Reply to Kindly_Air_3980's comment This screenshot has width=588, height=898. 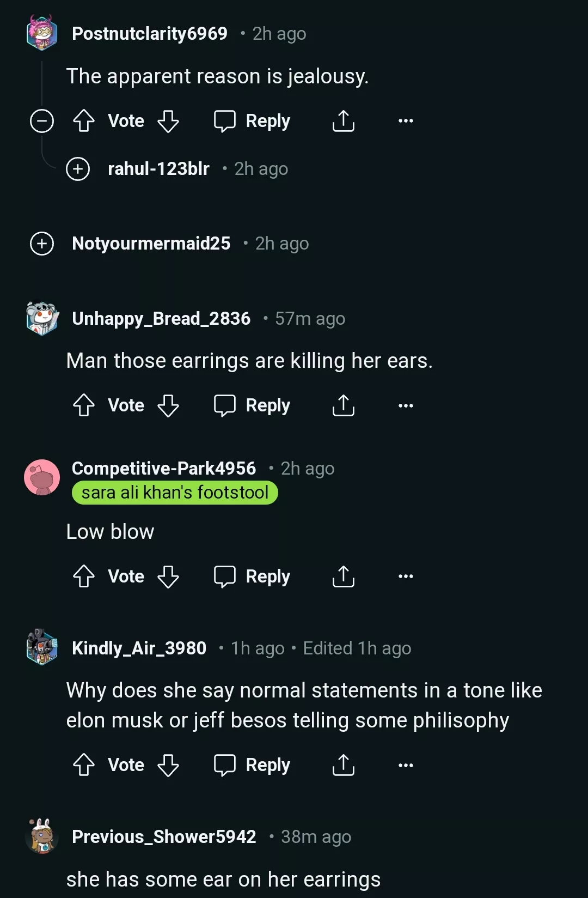point(252,764)
